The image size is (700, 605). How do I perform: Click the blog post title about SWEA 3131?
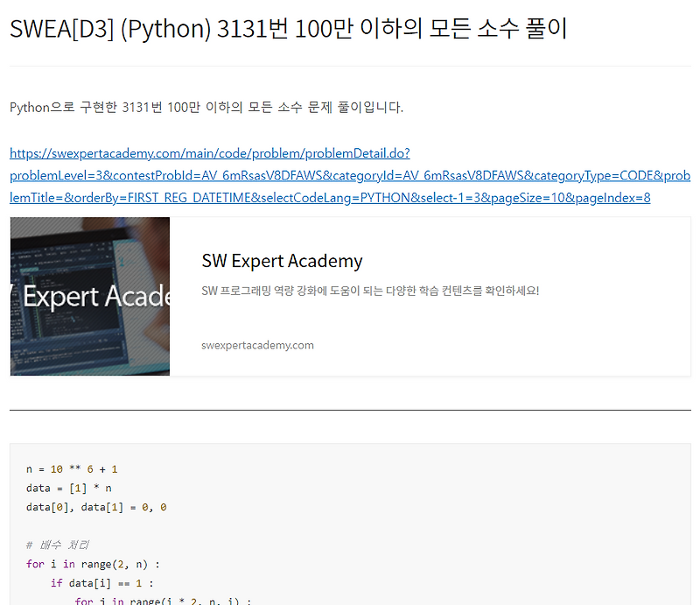[289, 29]
